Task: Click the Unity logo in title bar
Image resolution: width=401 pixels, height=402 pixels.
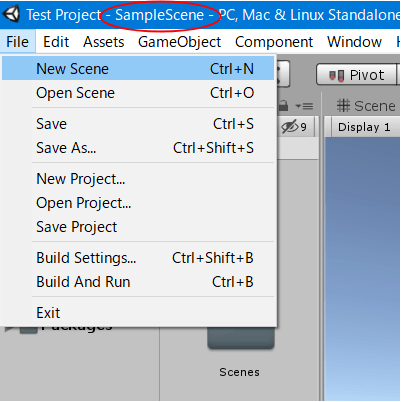Action: click(x=11, y=14)
